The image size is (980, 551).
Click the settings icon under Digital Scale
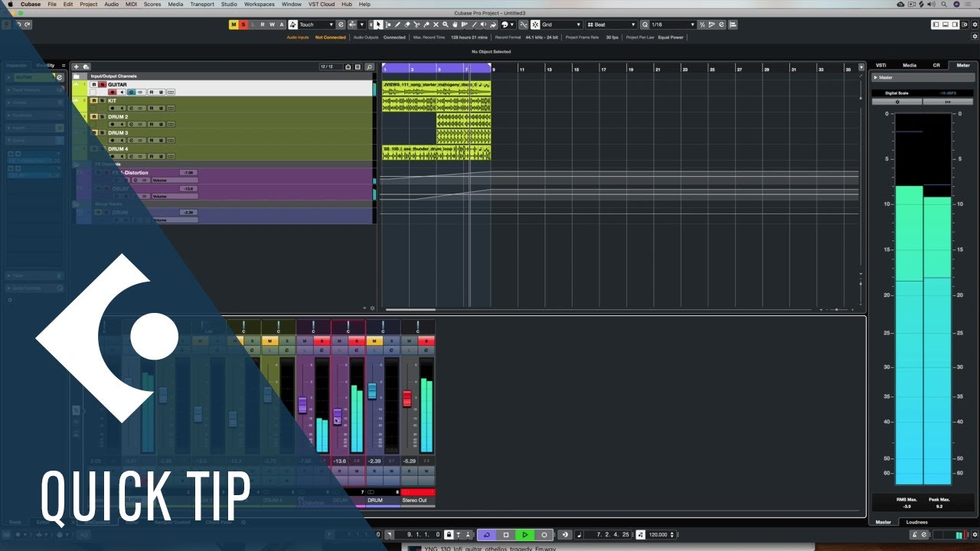coord(897,102)
